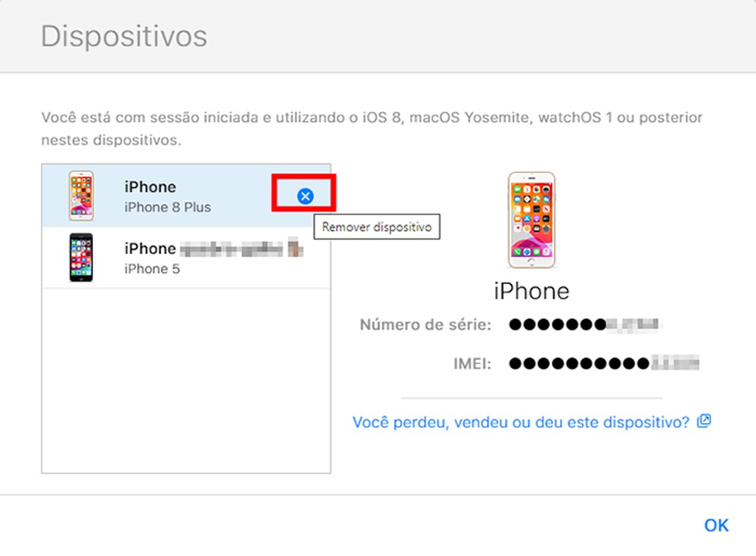Open the external link icon beside lost device link
The image size is (756, 556).
[704, 421]
